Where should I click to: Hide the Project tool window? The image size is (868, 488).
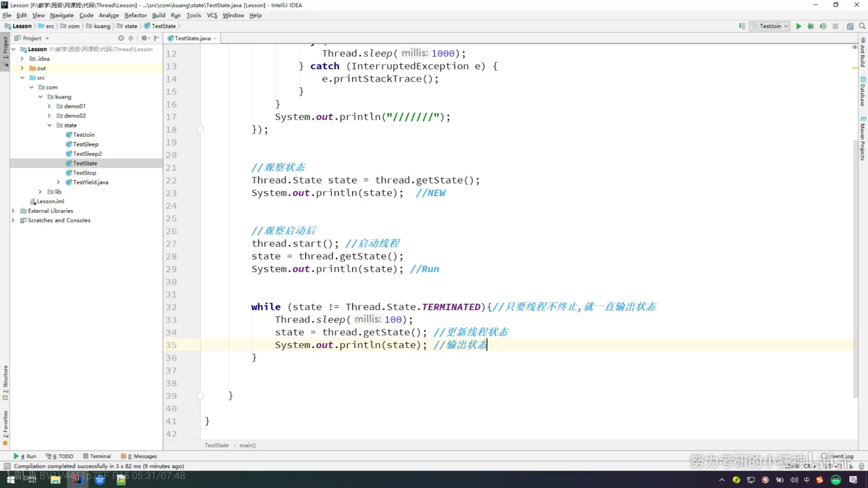pyautogui.click(x=157, y=38)
